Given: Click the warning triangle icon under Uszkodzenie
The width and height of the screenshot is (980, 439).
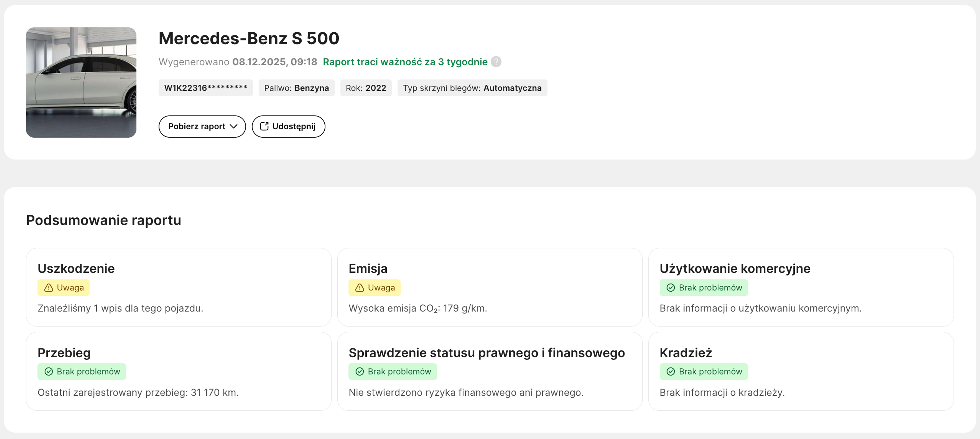Looking at the screenshot, I should coord(49,288).
